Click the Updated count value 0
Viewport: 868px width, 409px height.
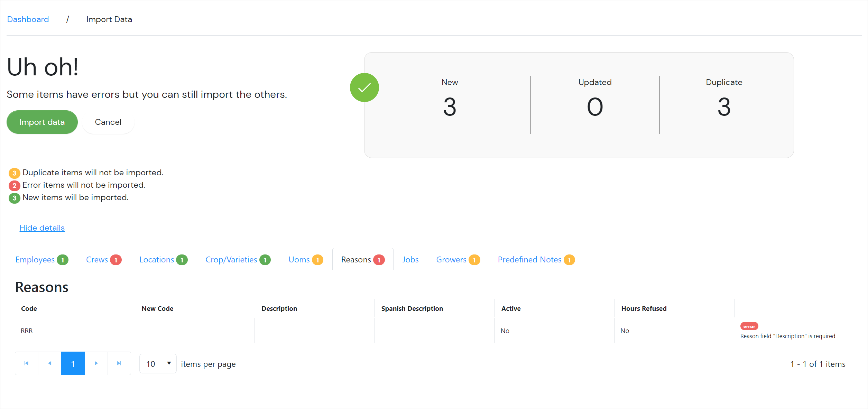[595, 107]
